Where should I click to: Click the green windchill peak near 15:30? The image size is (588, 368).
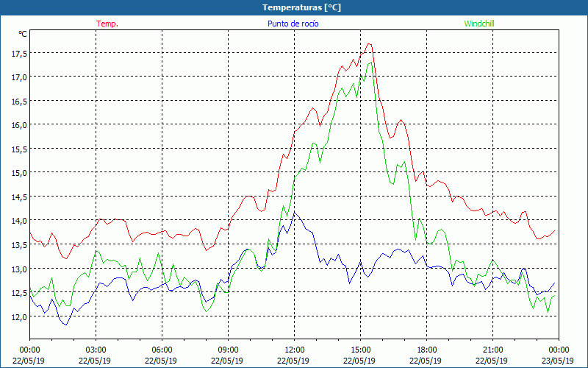pyautogui.click(x=370, y=63)
